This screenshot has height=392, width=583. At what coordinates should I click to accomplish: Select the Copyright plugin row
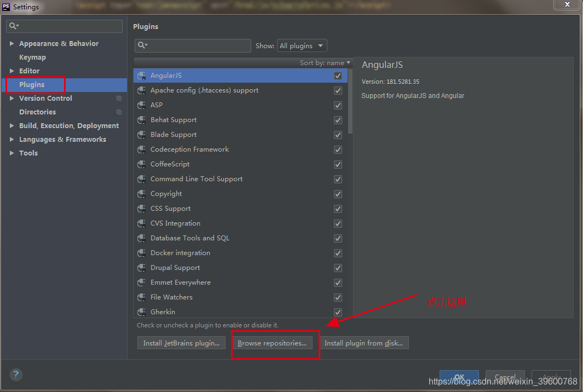click(240, 194)
